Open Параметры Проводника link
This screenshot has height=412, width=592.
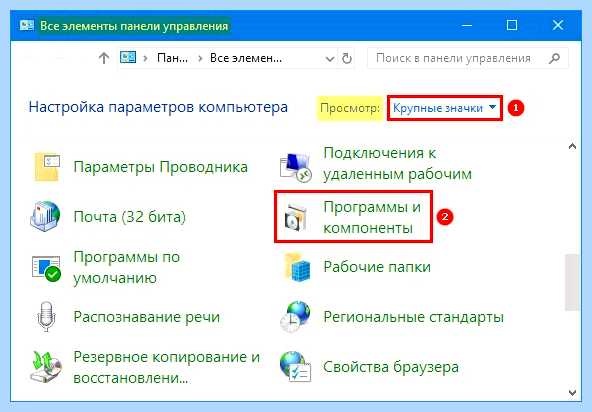point(160,167)
